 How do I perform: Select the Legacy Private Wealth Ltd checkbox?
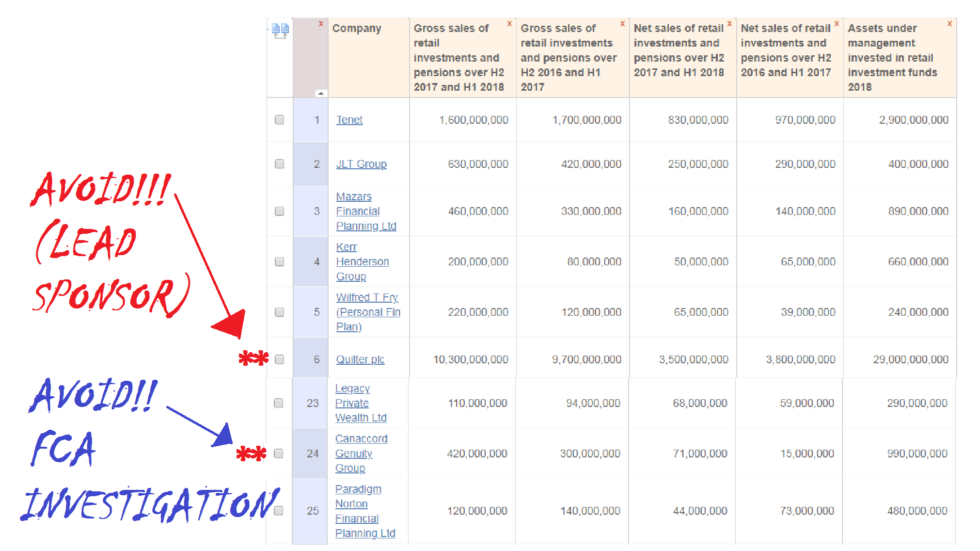pyautogui.click(x=279, y=403)
